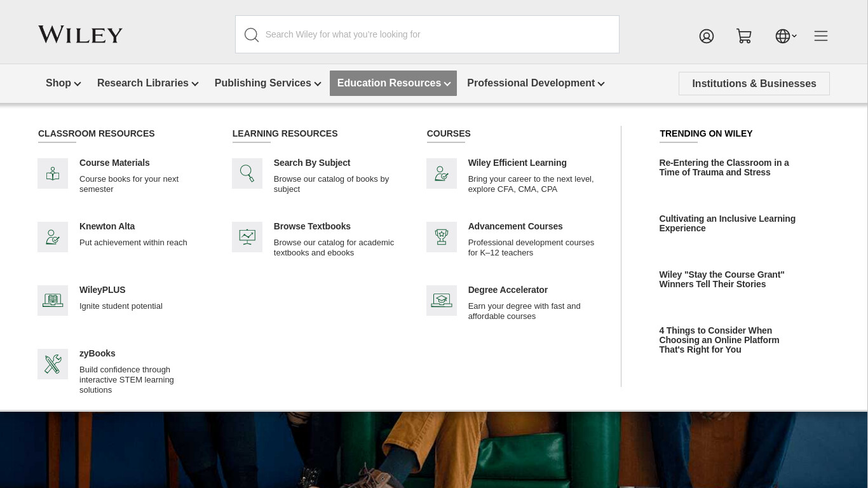The height and width of the screenshot is (488, 868).
Task: Click the Knewton Alta icon
Action: coord(53,237)
